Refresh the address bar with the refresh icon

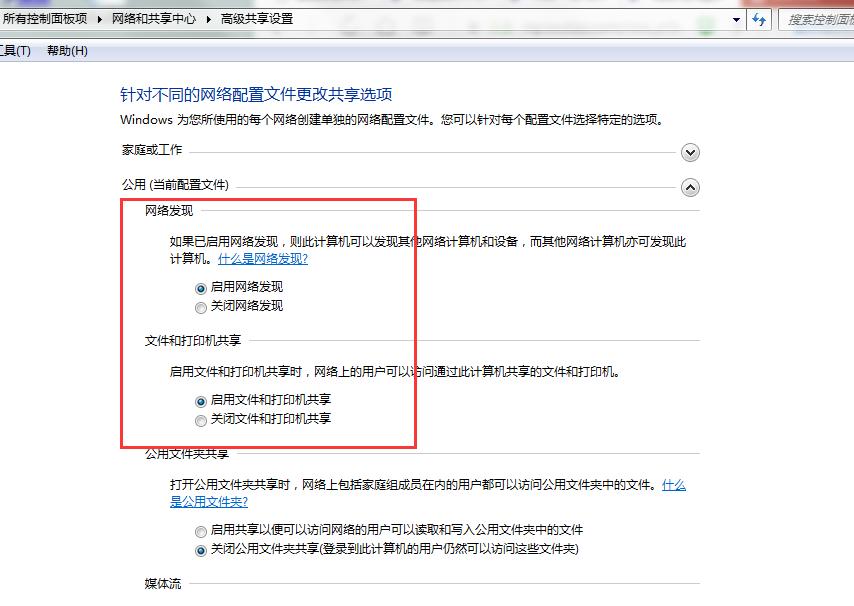click(x=761, y=19)
